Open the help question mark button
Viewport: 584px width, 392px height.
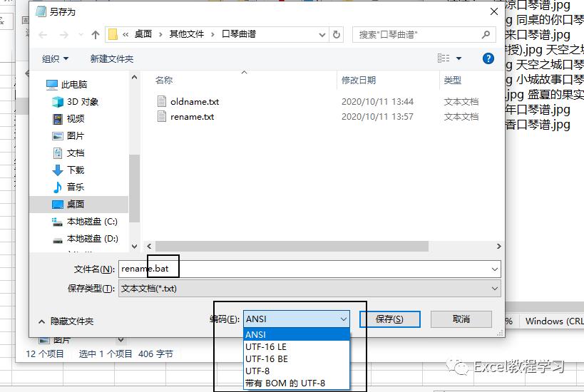(x=488, y=58)
